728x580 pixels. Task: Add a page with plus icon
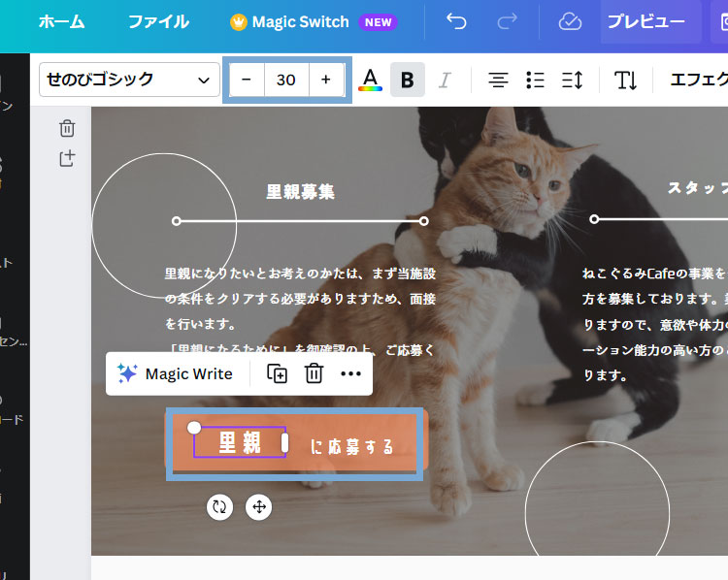click(67, 158)
